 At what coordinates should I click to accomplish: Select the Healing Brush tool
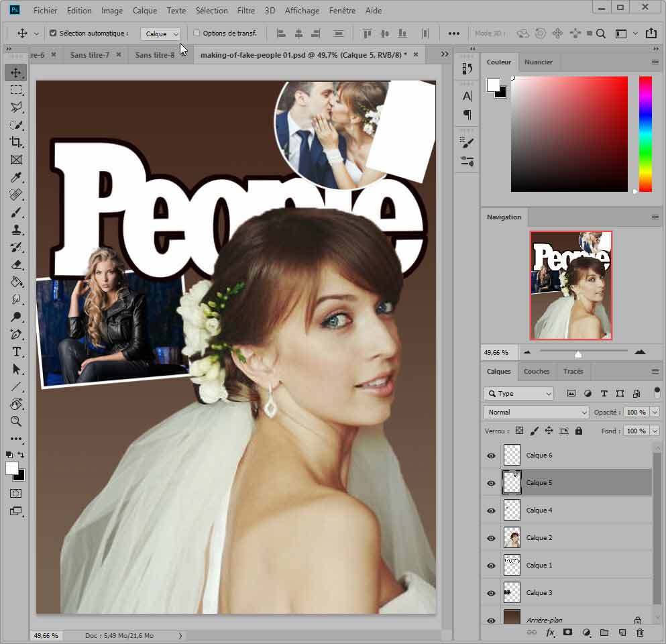click(16, 195)
